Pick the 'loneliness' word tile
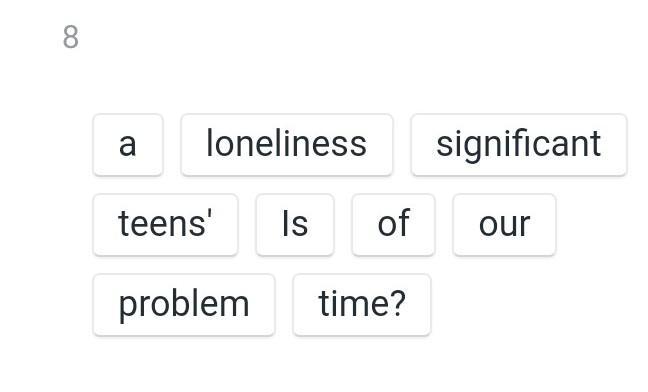The image size is (648, 392). coord(286,145)
